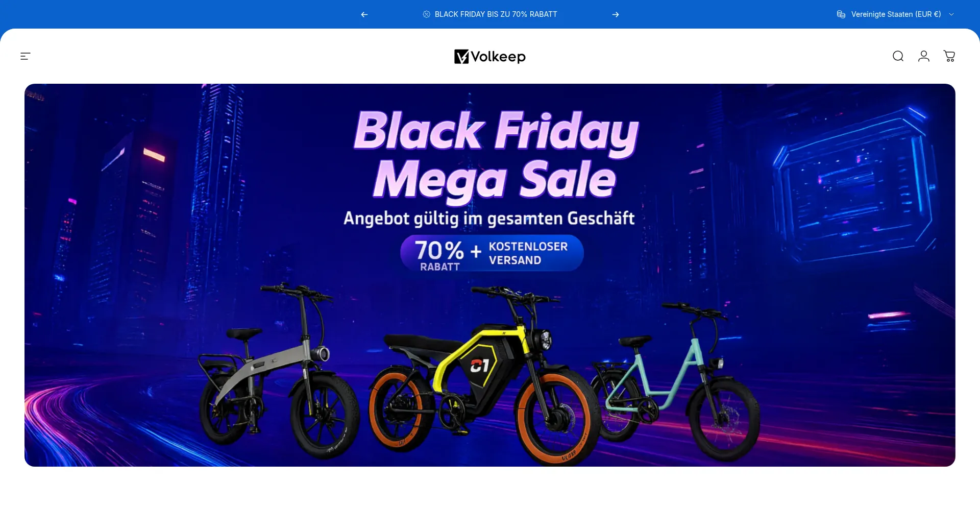This screenshot has height=507, width=980.
Task: Click the currency globe icon
Action: 841,14
